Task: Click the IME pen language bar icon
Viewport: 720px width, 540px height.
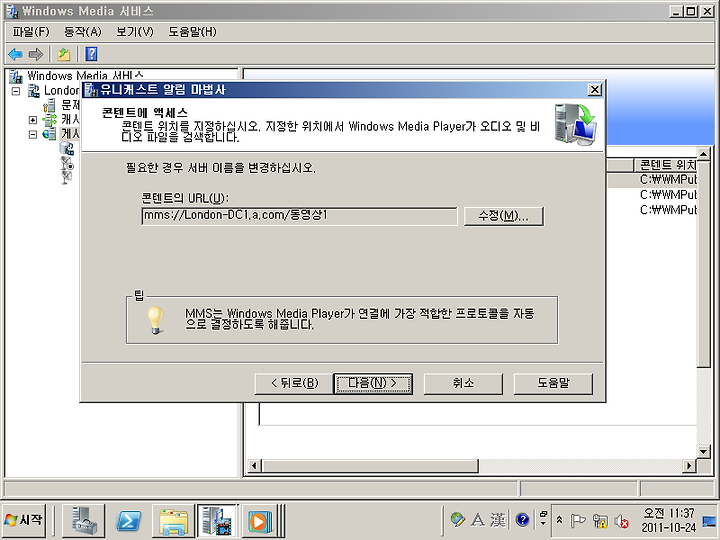Action: pyautogui.click(x=457, y=520)
